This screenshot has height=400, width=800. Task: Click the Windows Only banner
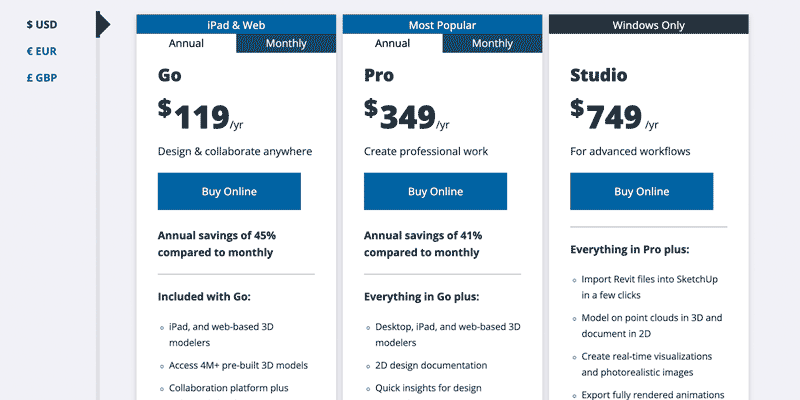[x=648, y=24]
